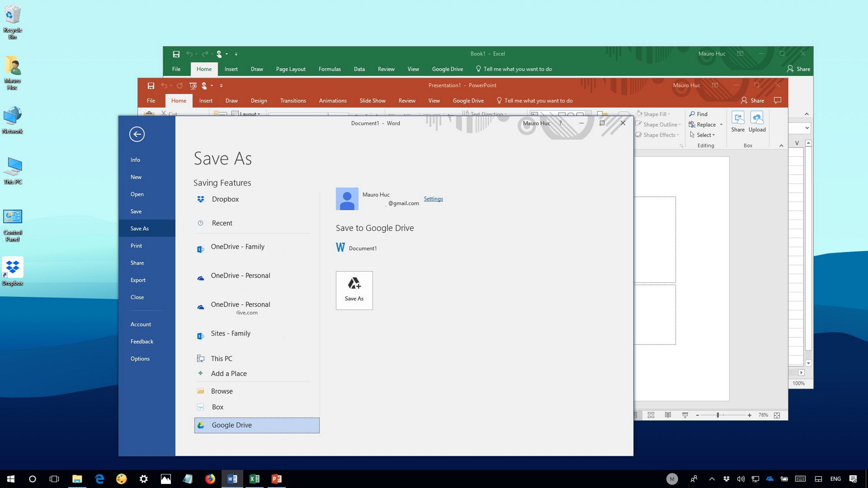Click Excel undo icon
The image size is (868, 488).
tap(189, 54)
